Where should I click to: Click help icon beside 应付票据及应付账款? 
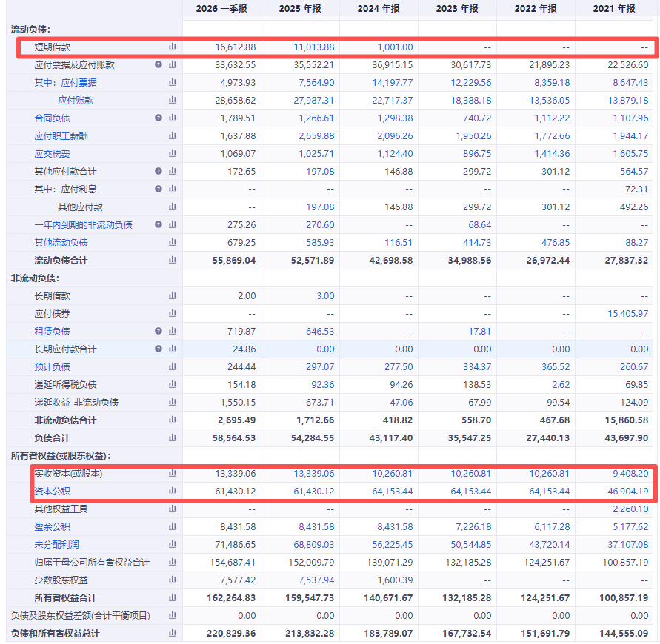[159, 64]
